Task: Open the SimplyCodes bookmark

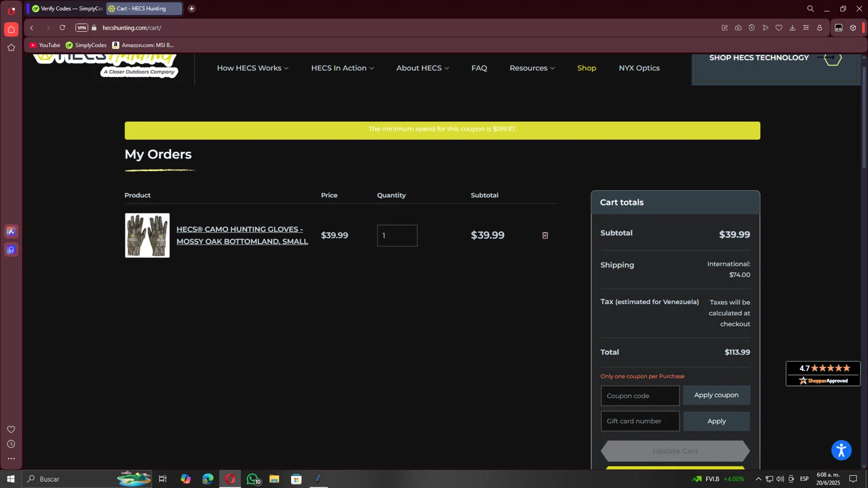Action: pyautogui.click(x=86, y=45)
